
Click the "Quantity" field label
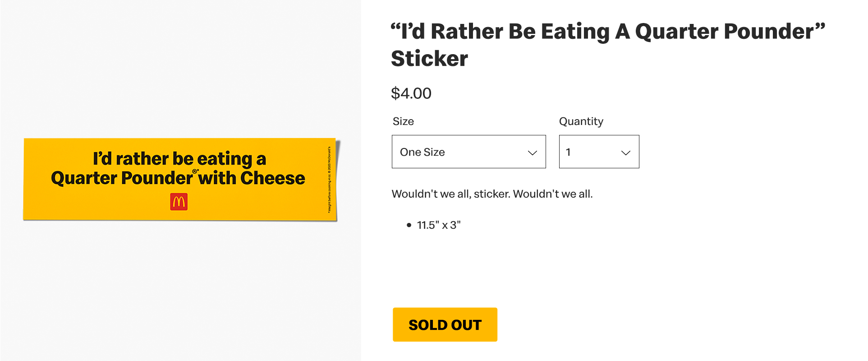[x=581, y=121]
